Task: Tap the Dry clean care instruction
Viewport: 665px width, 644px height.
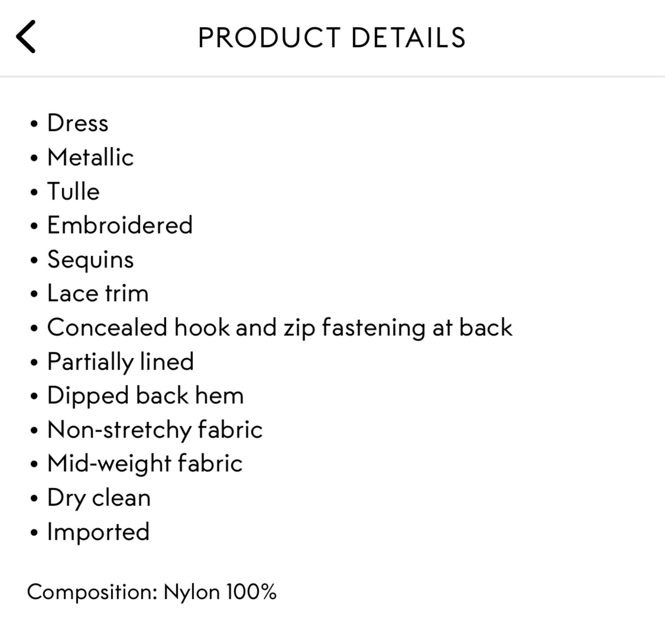Action: coord(99,498)
